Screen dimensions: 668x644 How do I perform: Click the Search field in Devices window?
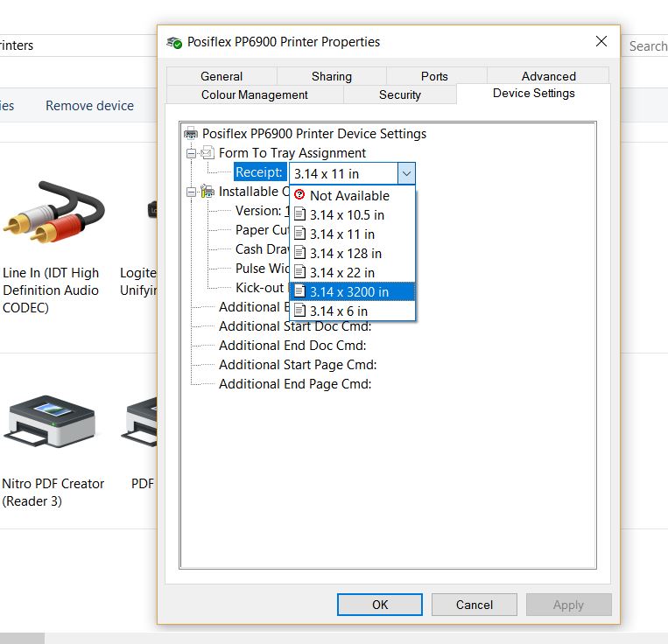point(644,45)
